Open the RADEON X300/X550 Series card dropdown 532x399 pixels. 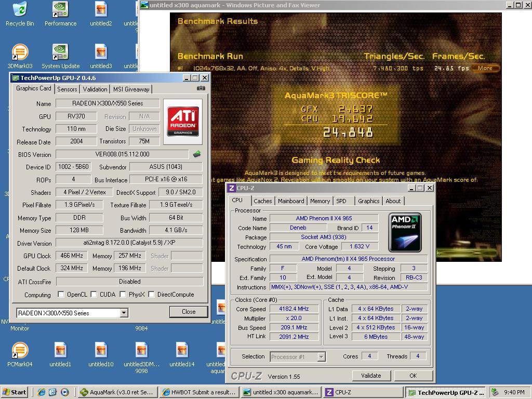click(x=124, y=313)
